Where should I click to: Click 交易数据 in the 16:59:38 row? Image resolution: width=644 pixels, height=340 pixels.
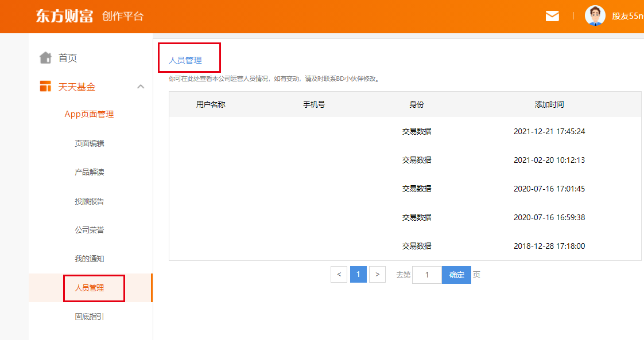click(x=417, y=217)
